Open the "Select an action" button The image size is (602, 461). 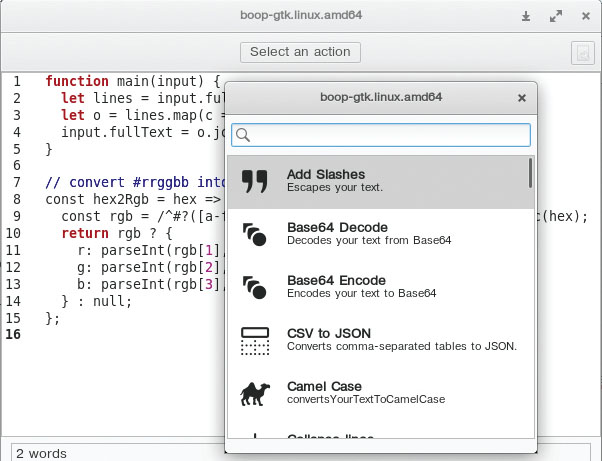(x=300, y=52)
